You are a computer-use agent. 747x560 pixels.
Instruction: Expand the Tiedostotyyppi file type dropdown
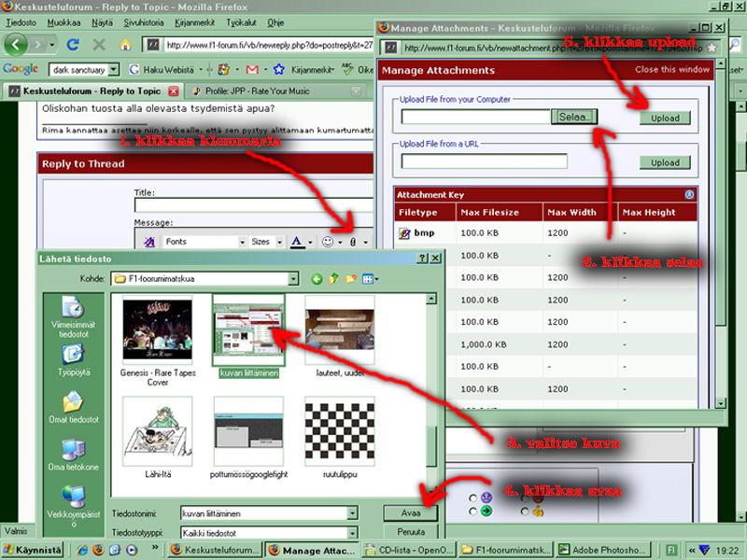[x=352, y=533]
